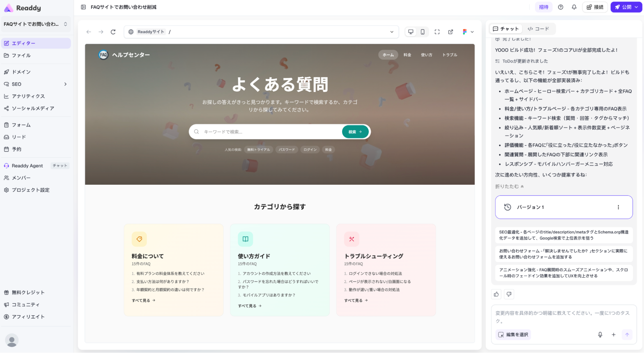Open ドメイン settings
Image resolution: width=644 pixels, height=353 pixels.
(x=36, y=72)
